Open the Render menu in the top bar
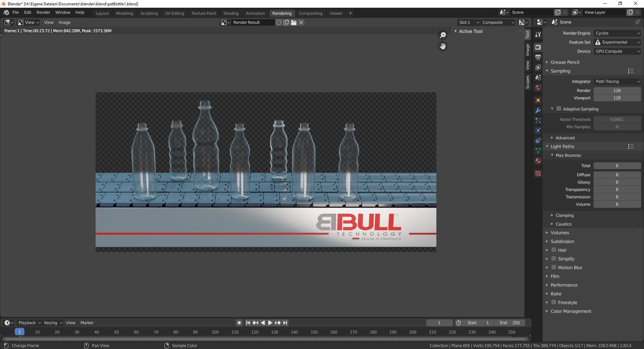 (x=43, y=12)
